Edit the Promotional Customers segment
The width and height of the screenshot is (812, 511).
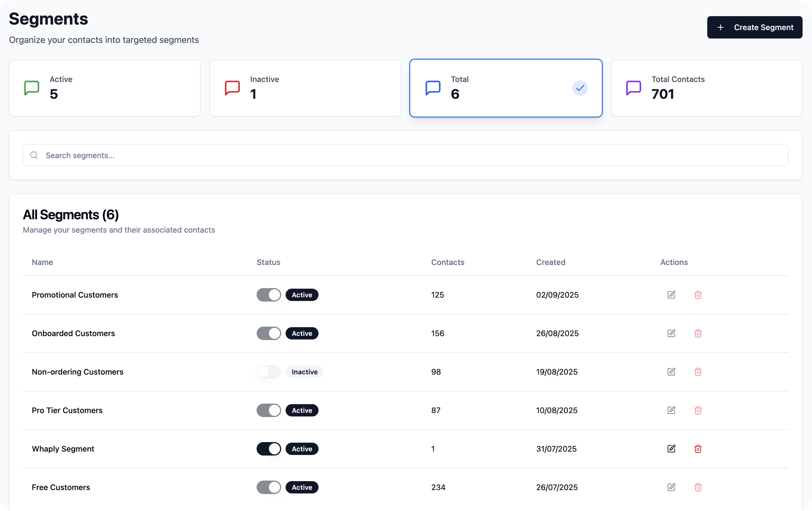(x=671, y=295)
